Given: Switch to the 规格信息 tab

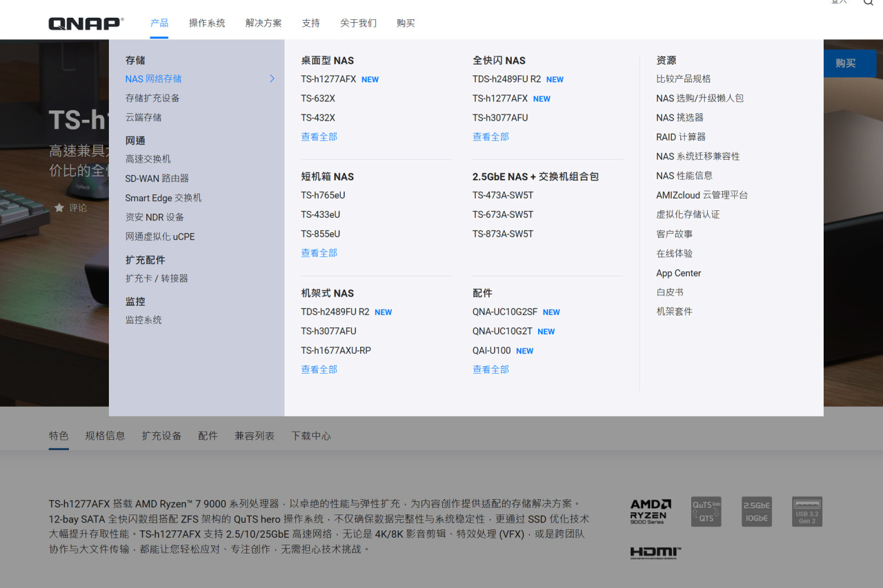Looking at the screenshot, I should (105, 436).
